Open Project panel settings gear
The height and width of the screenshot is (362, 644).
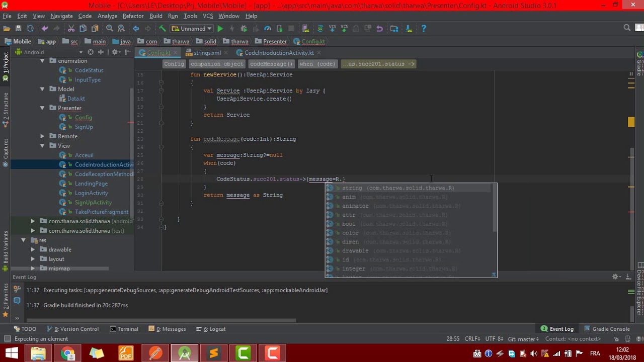115,52
